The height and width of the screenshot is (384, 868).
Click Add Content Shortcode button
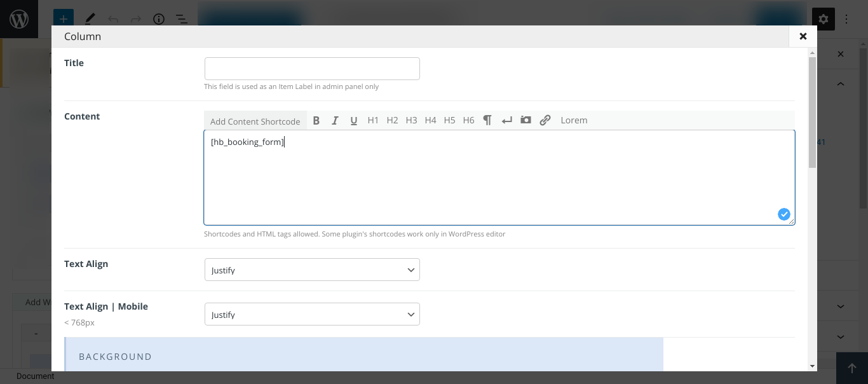[255, 121]
